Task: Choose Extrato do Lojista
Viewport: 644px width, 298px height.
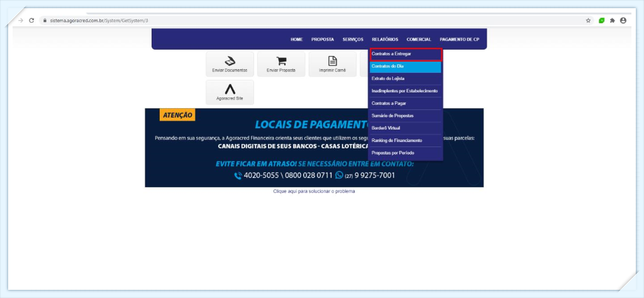Action: tap(406, 79)
